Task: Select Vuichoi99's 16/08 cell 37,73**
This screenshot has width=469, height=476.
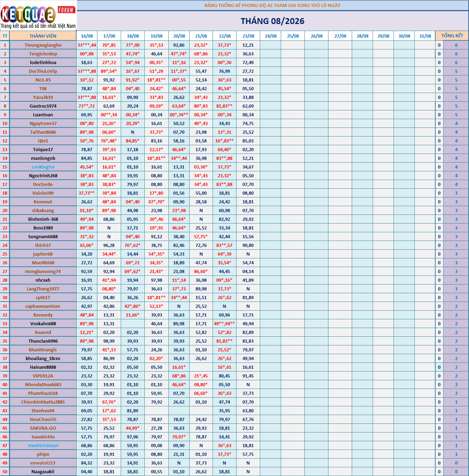Action: [87, 193]
